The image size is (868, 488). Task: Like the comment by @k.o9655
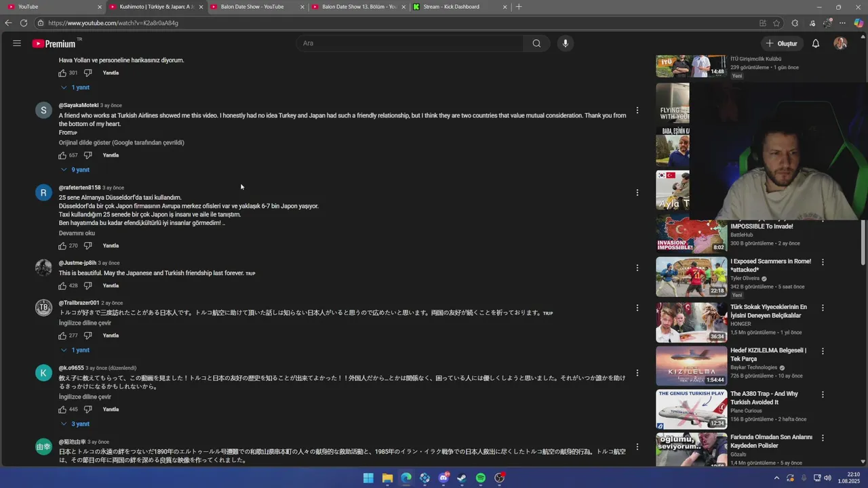coord(62,409)
